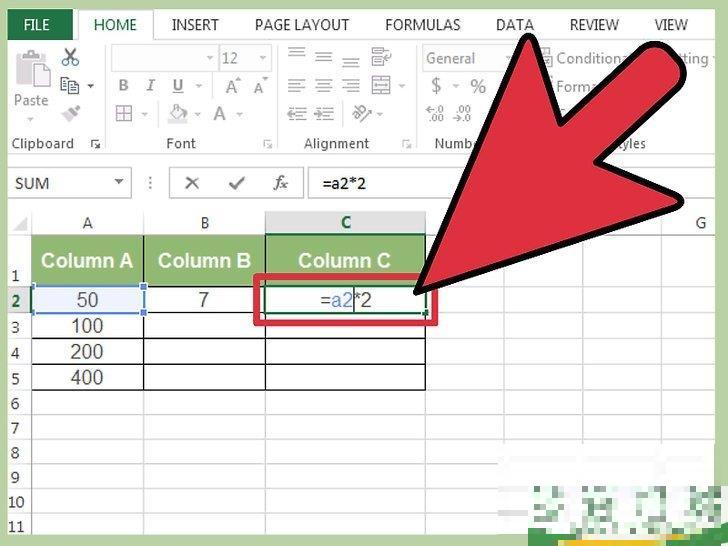The width and height of the screenshot is (728, 546).
Task: Click the Borders icon
Action: (x=124, y=113)
